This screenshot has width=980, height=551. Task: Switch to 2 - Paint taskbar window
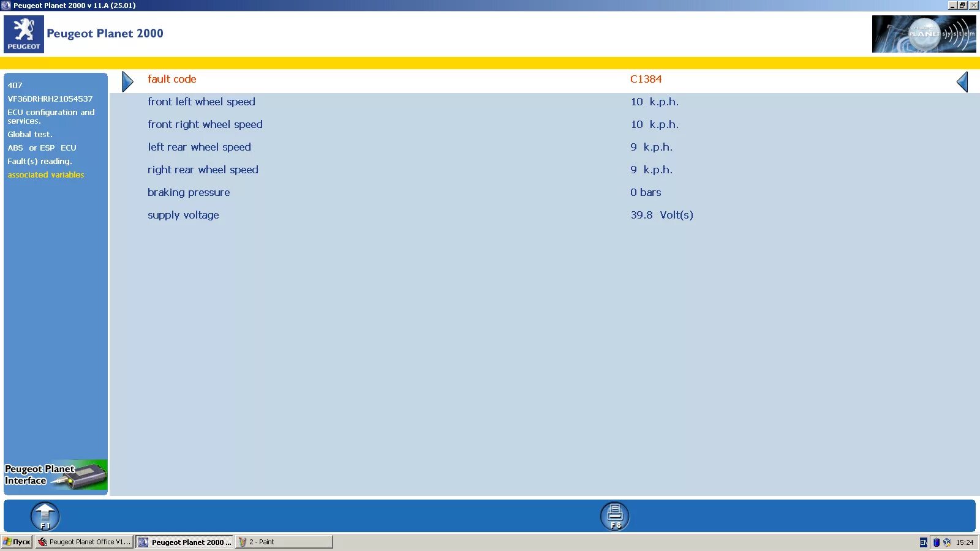coord(284,542)
